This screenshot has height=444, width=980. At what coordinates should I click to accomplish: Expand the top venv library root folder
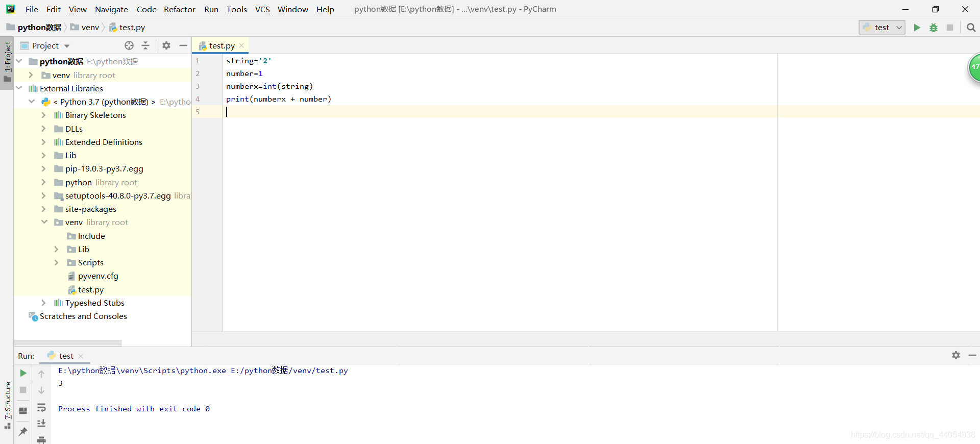[31, 75]
